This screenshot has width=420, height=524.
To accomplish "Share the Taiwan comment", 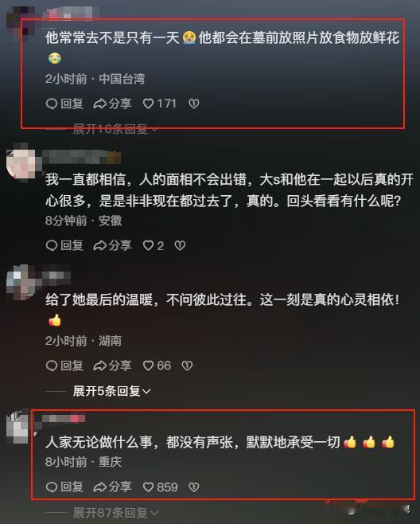I will (112, 104).
